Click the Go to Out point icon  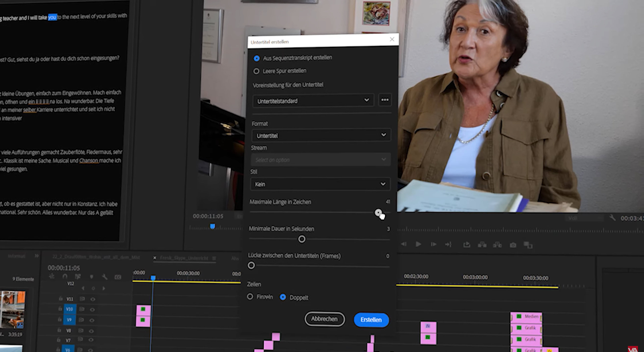tap(448, 244)
